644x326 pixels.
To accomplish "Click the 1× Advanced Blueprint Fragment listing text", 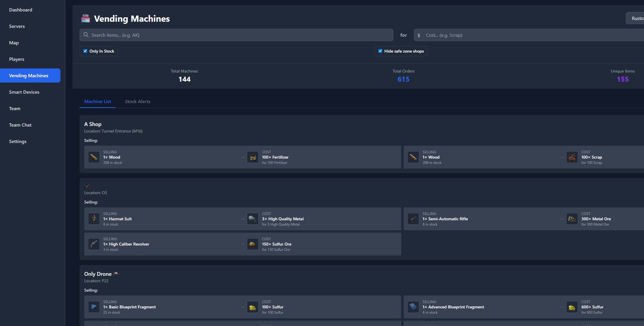I will pos(453,307).
